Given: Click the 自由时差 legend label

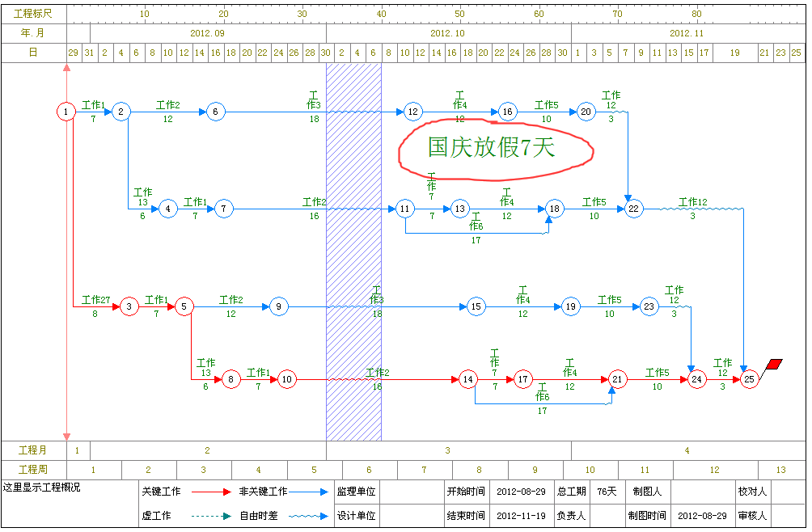Looking at the screenshot, I should [x=259, y=516].
